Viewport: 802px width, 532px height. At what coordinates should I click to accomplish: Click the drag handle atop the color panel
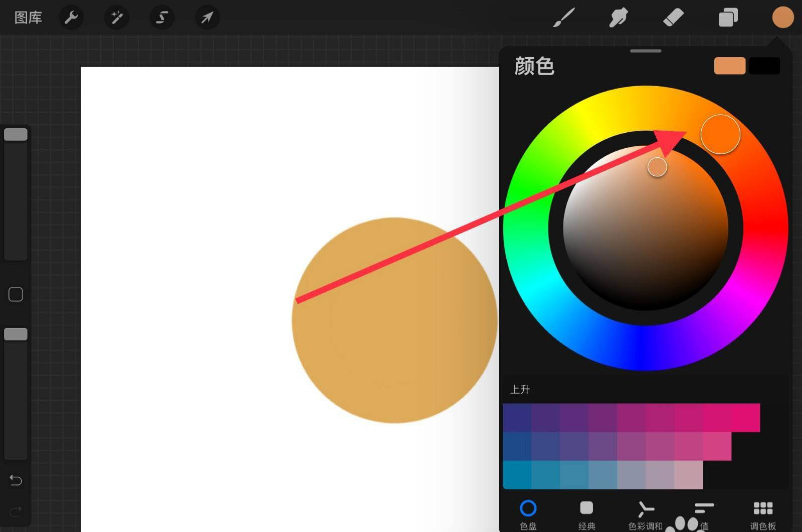click(x=646, y=51)
